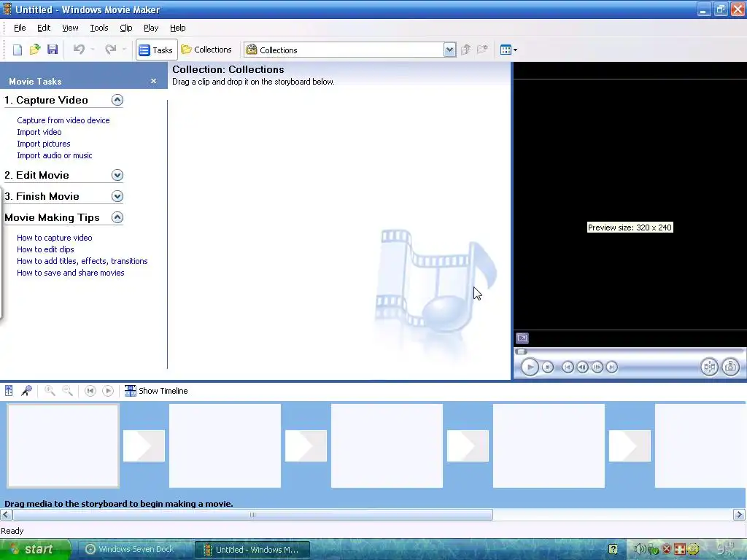Click the help question mark tray icon

[x=613, y=550]
